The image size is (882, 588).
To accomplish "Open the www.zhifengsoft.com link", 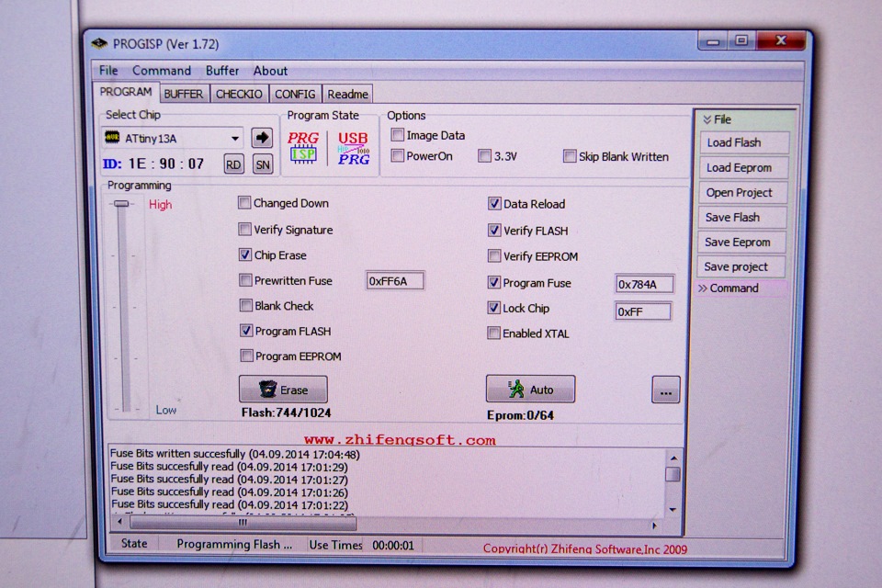I will tap(400, 440).
